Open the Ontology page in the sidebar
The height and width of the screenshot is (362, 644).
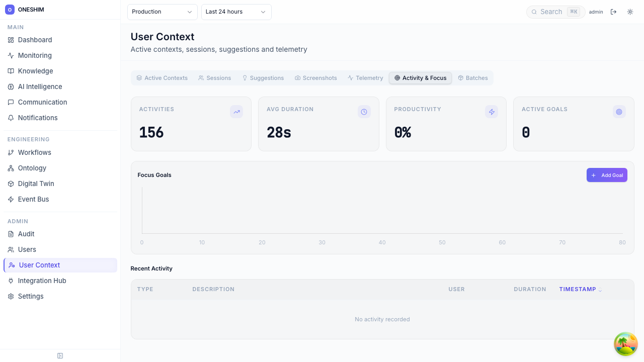coord(32,168)
